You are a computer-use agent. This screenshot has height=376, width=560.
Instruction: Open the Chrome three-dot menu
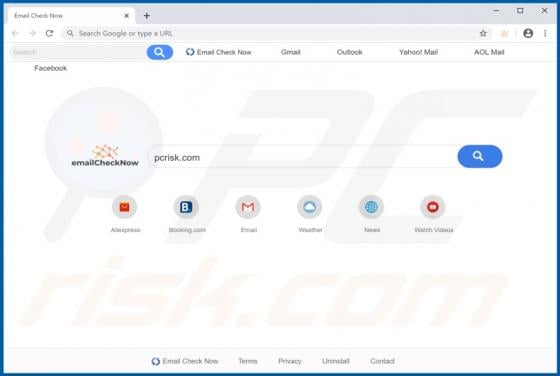545,33
